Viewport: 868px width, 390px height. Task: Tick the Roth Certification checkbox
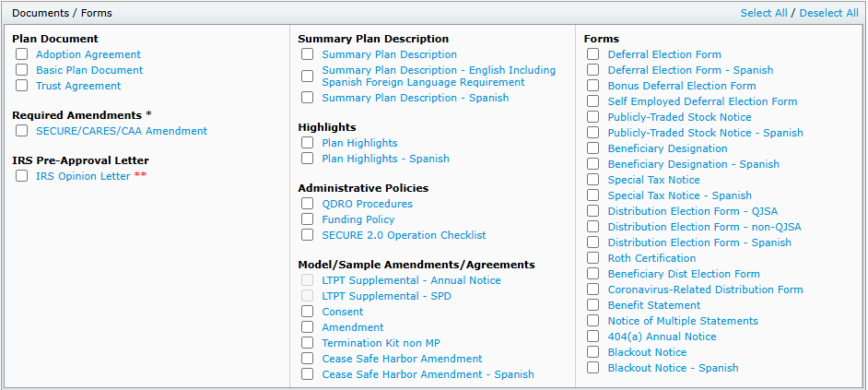[593, 258]
